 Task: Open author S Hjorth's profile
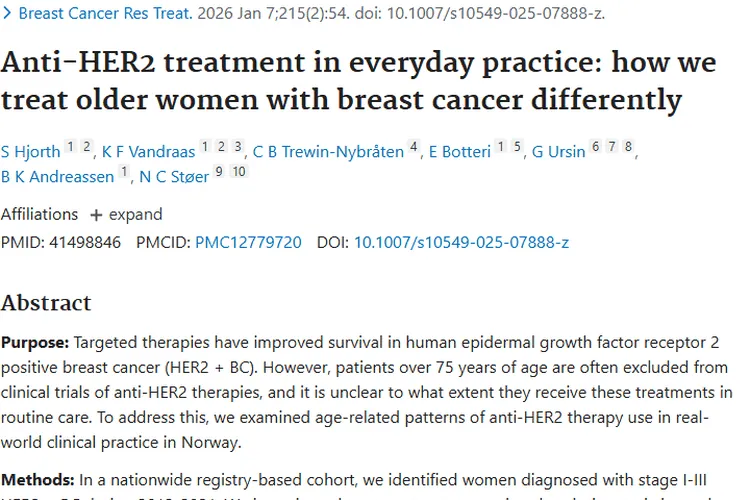tap(30, 151)
